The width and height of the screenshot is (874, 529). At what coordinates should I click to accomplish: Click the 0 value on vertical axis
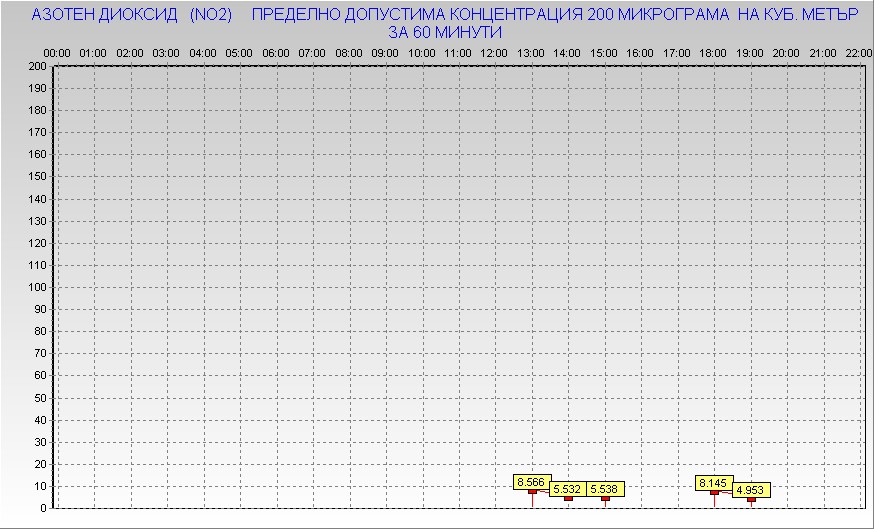coord(43,508)
